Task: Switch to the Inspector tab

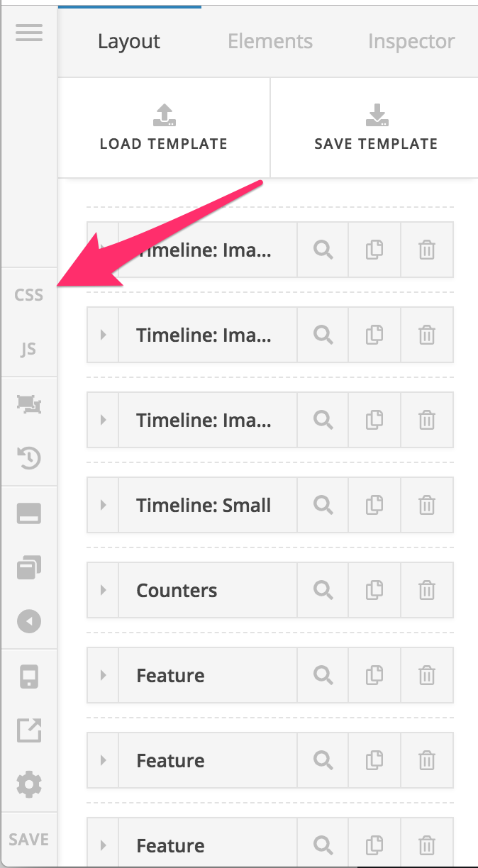Action: [411, 42]
